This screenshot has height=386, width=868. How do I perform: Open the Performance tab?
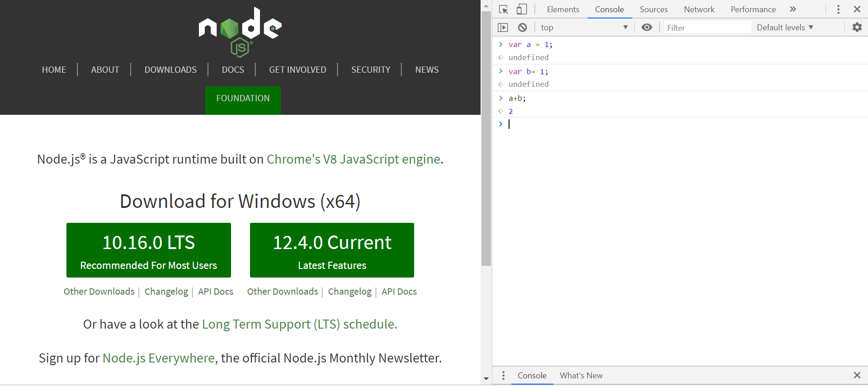(753, 9)
